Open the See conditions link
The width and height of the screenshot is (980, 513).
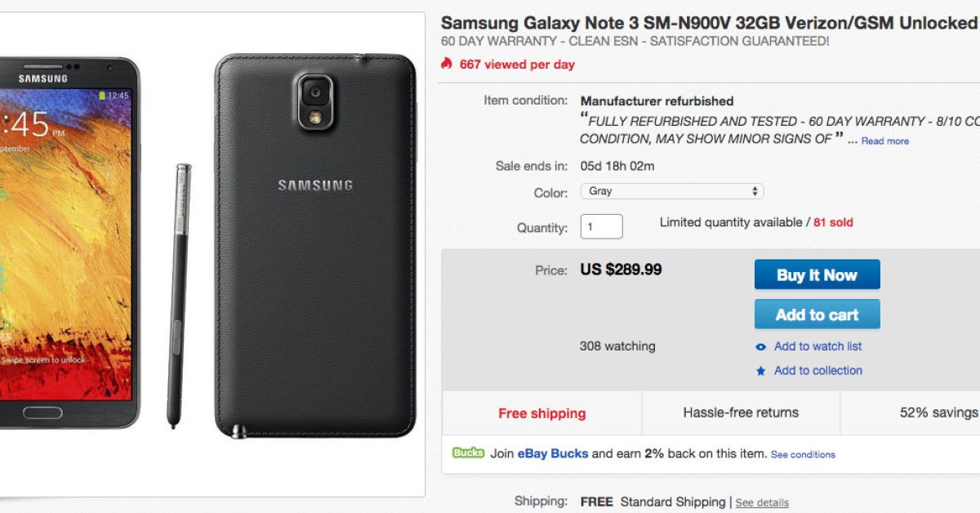pos(803,454)
